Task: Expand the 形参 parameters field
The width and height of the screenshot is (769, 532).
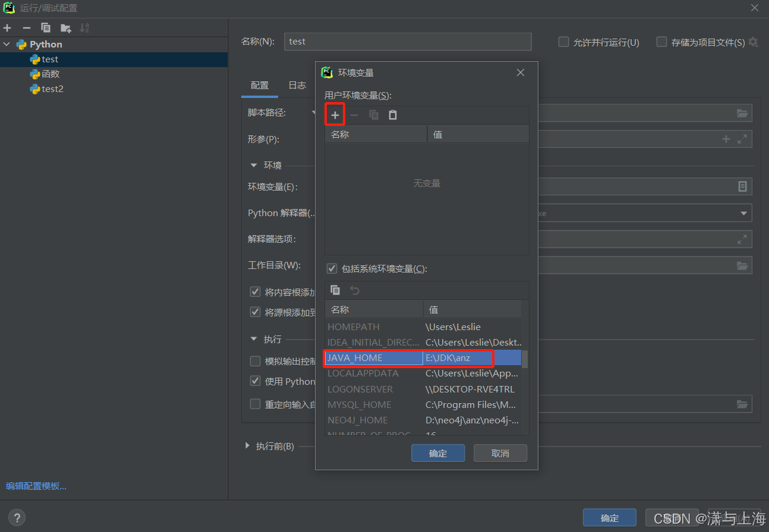Action: [x=742, y=139]
